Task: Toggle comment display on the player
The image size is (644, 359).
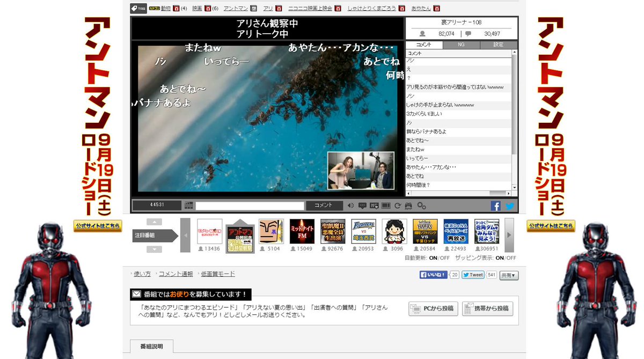Action: (x=363, y=205)
